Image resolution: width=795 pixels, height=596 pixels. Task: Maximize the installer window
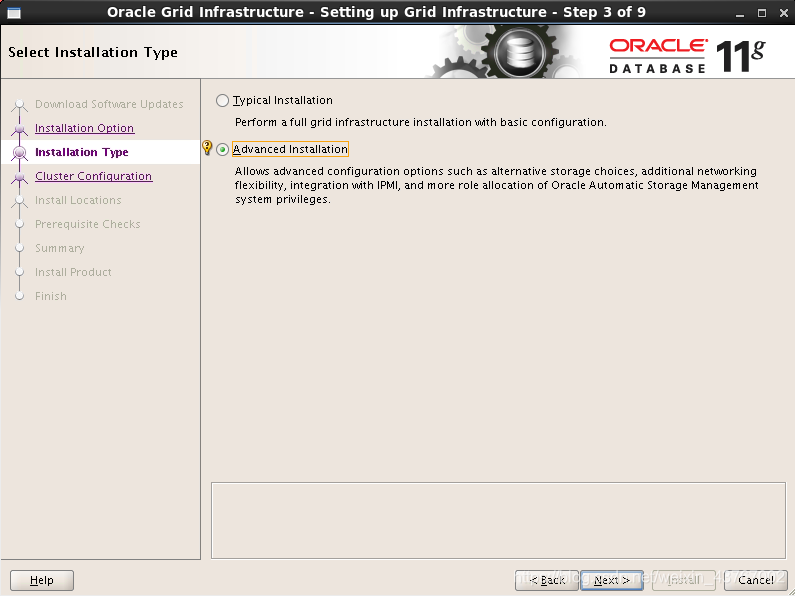[762, 13]
